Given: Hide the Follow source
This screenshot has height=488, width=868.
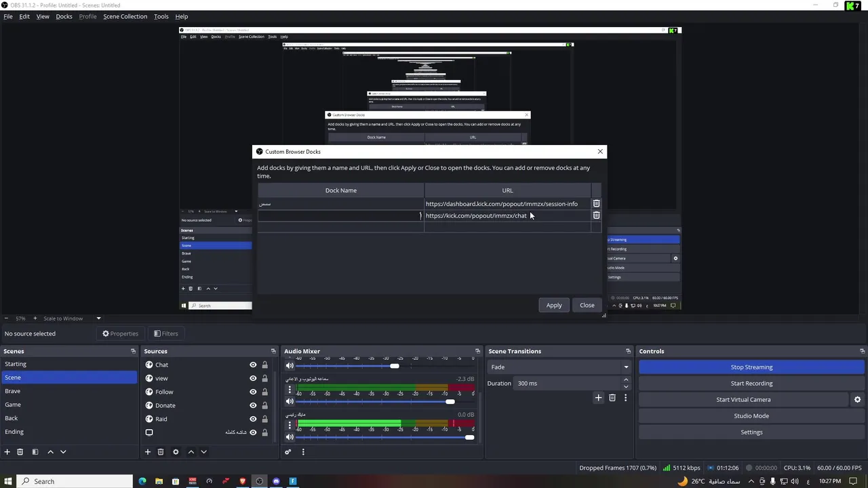Looking at the screenshot, I should [x=253, y=392].
